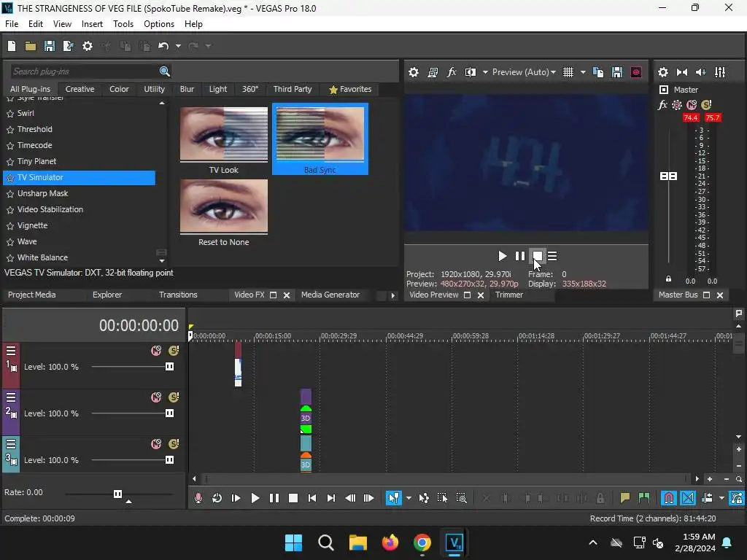Open Master bus audio properties gear
The image size is (747, 560).
(662, 72)
